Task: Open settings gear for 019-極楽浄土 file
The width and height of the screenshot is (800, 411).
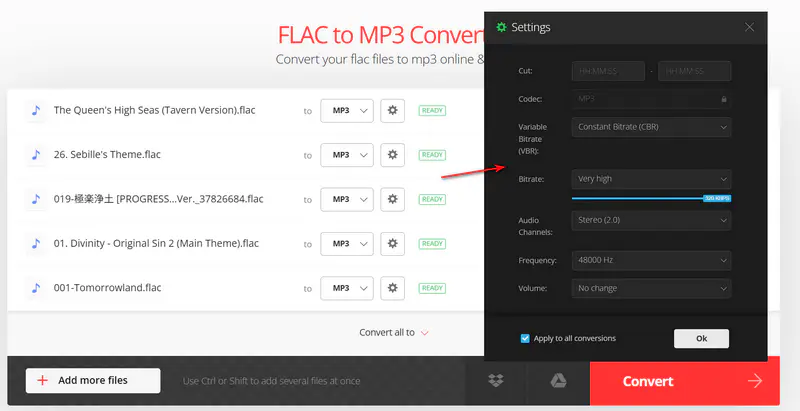Action: (x=392, y=199)
